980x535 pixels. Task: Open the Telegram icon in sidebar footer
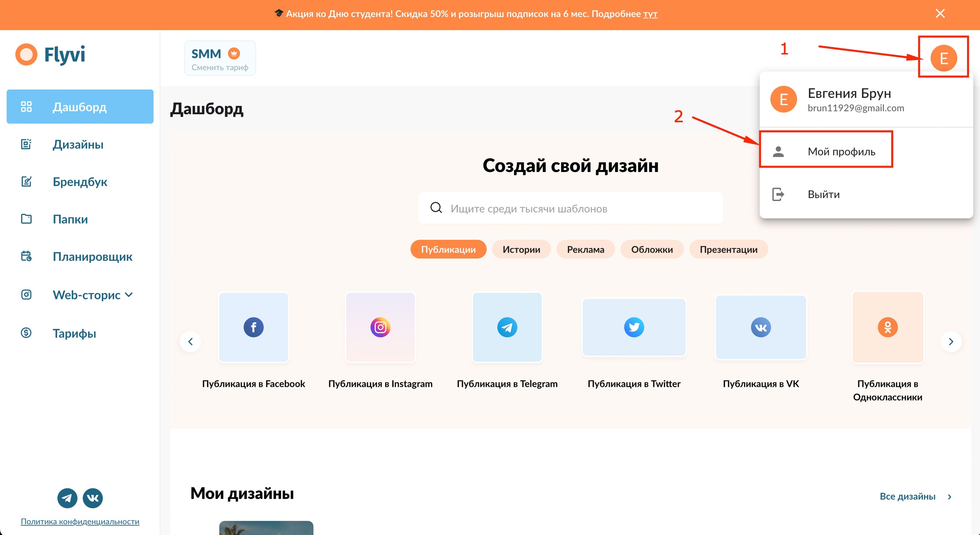click(x=67, y=498)
